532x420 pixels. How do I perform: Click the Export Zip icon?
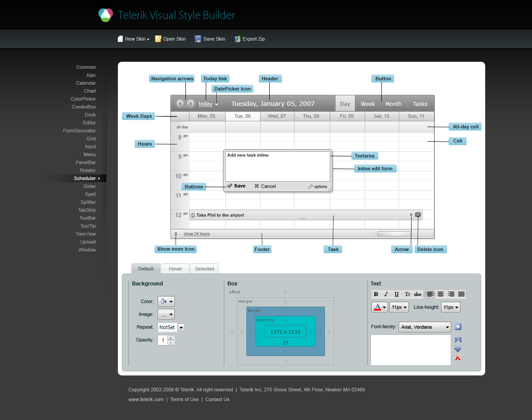click(238, 39)
